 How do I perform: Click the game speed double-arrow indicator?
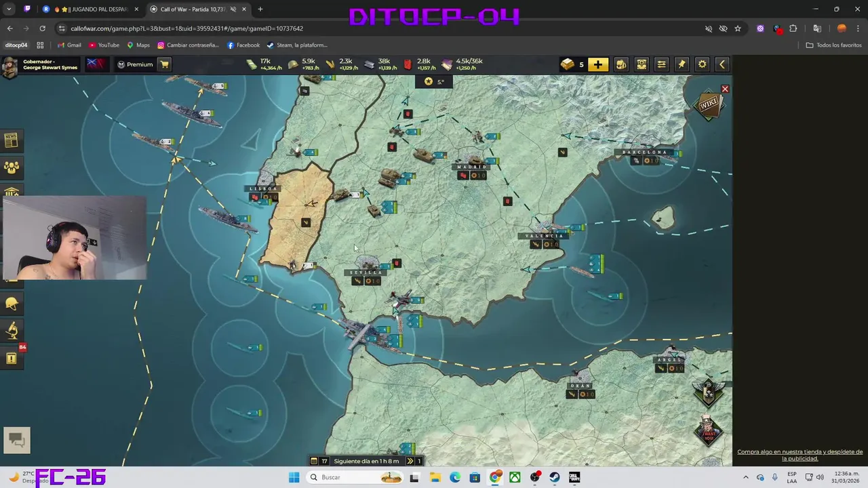(410, 461)
